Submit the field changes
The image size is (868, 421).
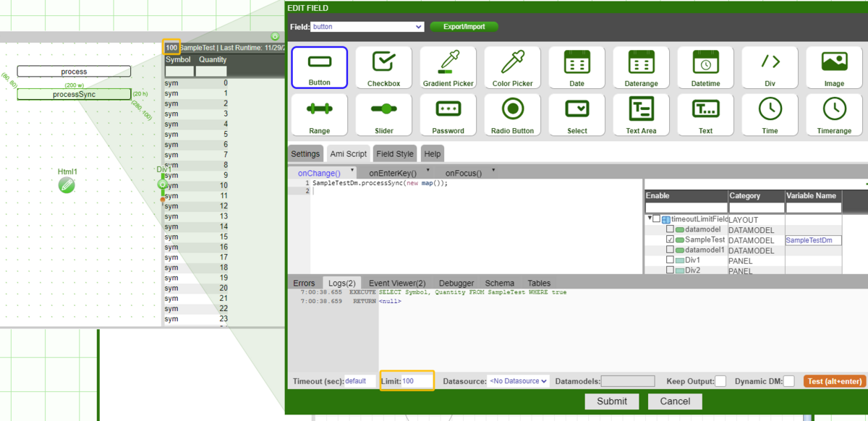point(611,401)
